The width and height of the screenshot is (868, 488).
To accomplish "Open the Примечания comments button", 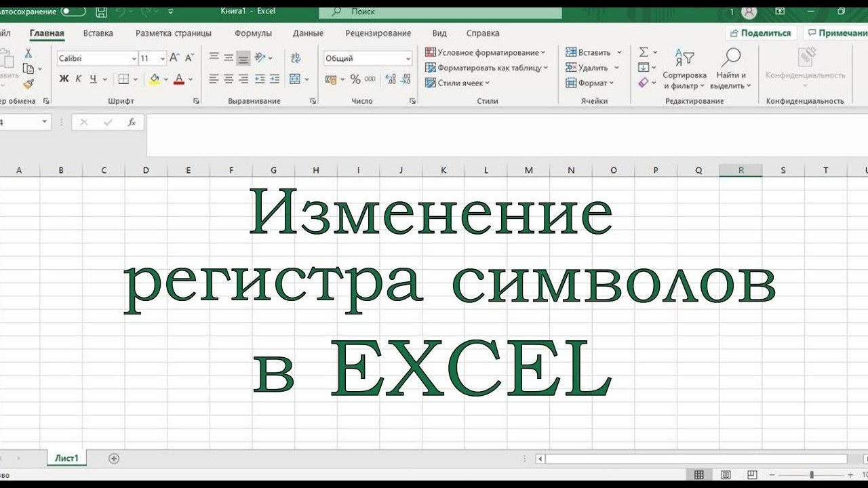I will (835, 33).
